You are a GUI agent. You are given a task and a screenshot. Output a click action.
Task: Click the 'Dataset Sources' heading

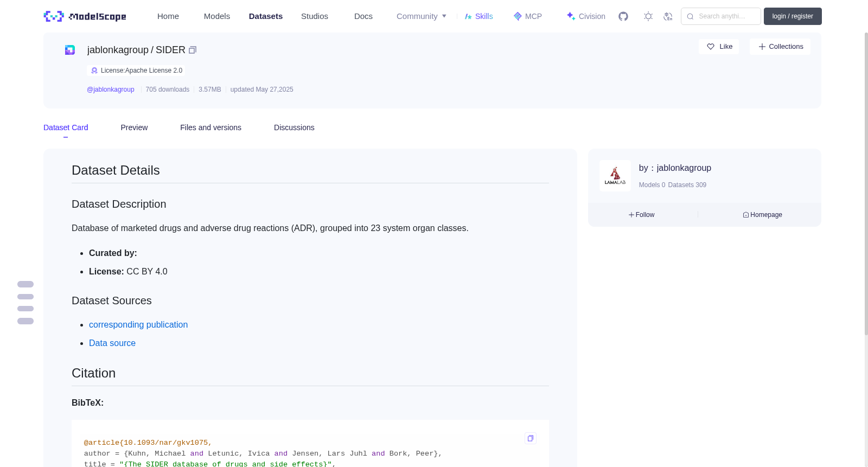[112, 300]
